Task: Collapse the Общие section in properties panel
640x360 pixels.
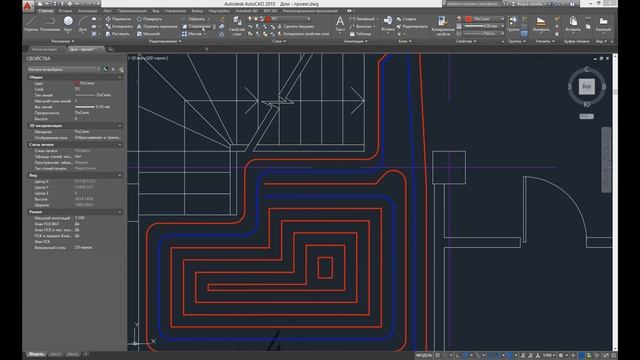Action: coord(120,77)
